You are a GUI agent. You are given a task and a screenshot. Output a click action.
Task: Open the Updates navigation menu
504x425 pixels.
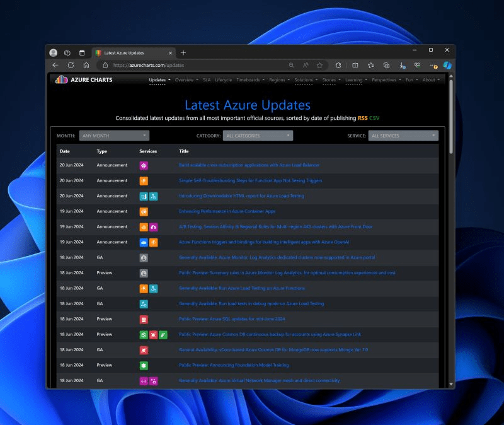(x=159, y=80)
